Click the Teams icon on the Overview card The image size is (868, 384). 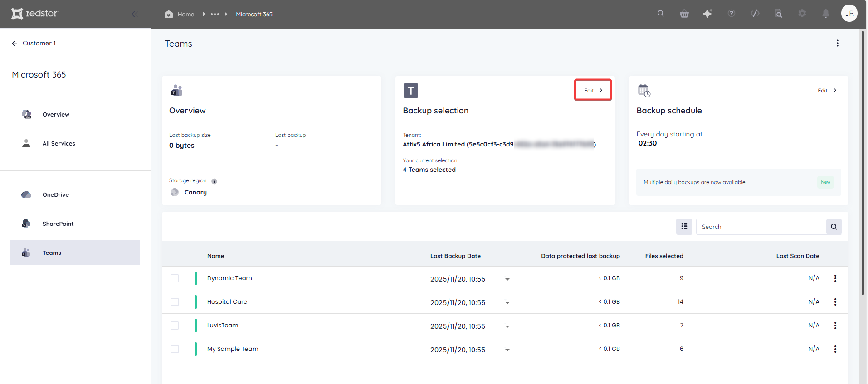click(176, 90)
